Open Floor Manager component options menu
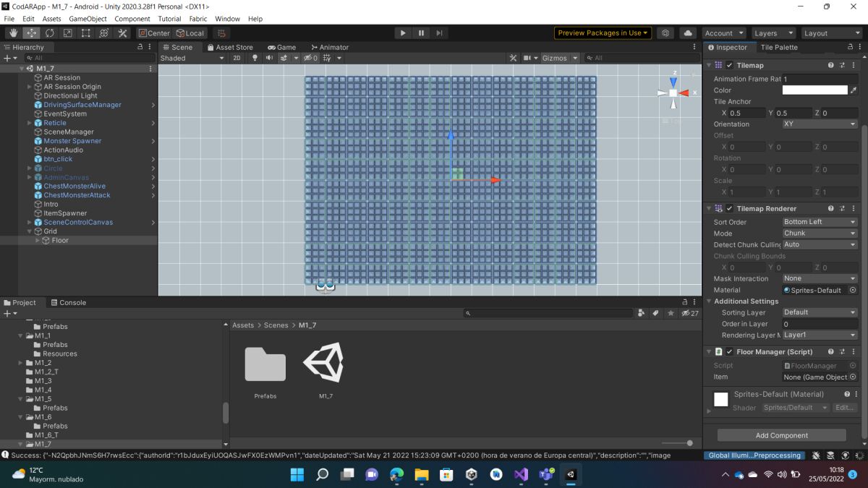Screen dimensions: 868x488 (854, 351)
